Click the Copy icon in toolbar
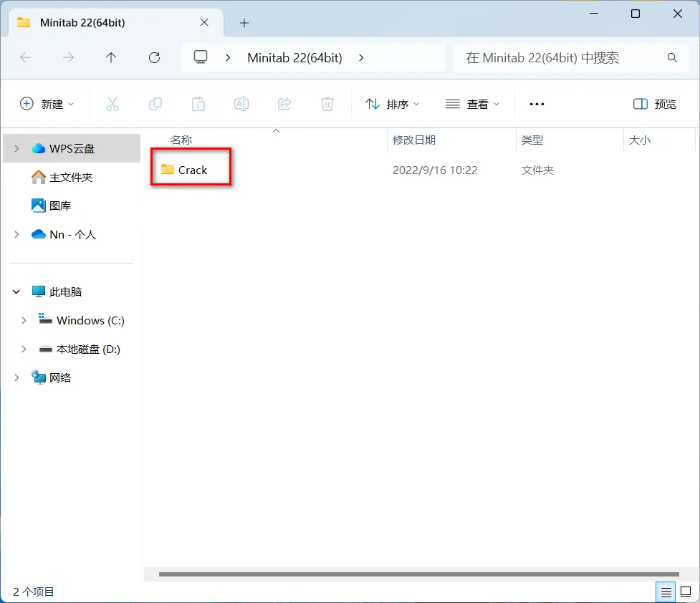 (155, 104)
